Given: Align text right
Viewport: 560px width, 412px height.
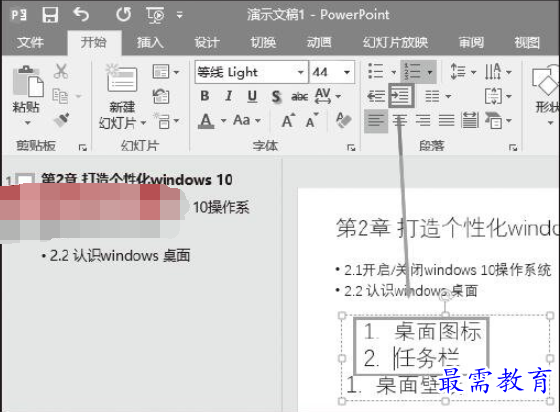Looking at the screenshot, I should click(x=423, y=121).
